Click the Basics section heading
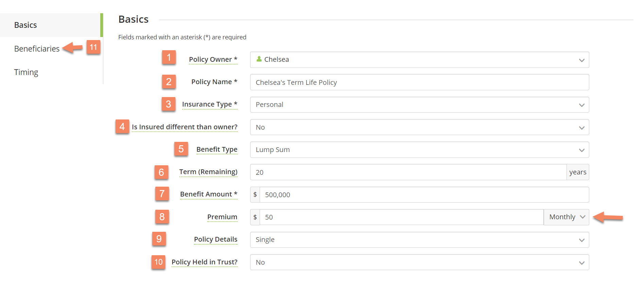Screen dimensions: 644x281 (134, 19)
